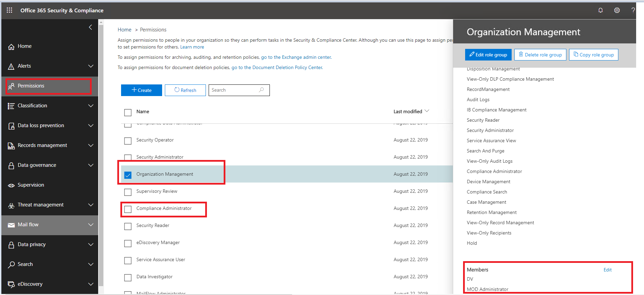
Task: Expand the Alerts menu chevron
Action: click(x=91, y=66)
